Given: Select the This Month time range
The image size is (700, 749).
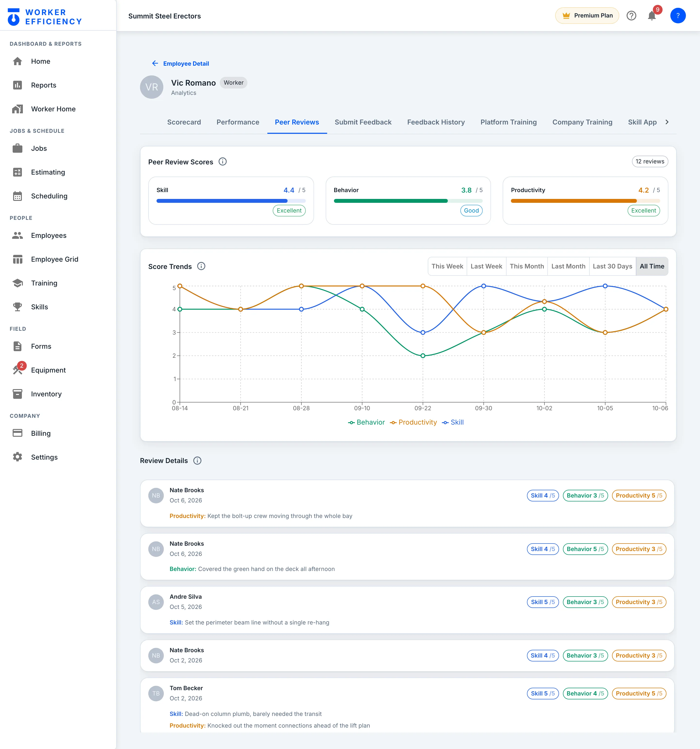Looking at the screenshot, I should (527, 266).
